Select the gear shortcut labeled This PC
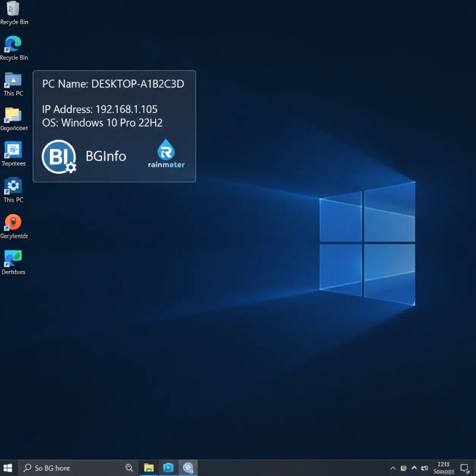476x476 pixels. pyautogui.click(x=13, y=186)
